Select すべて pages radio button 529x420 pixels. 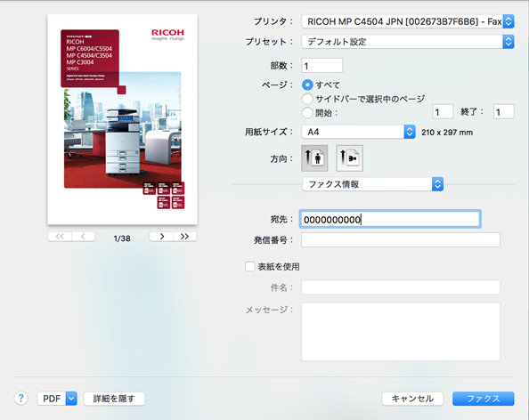click(307, 85)
